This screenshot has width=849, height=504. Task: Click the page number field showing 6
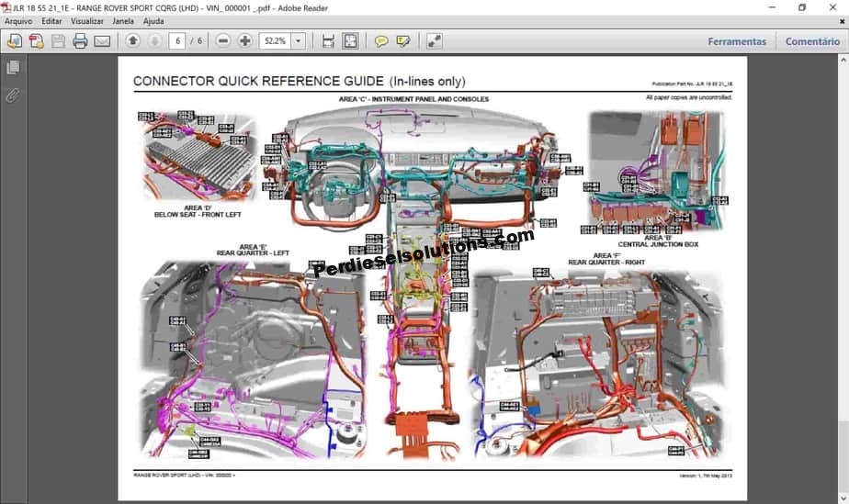tap(177, 41)
